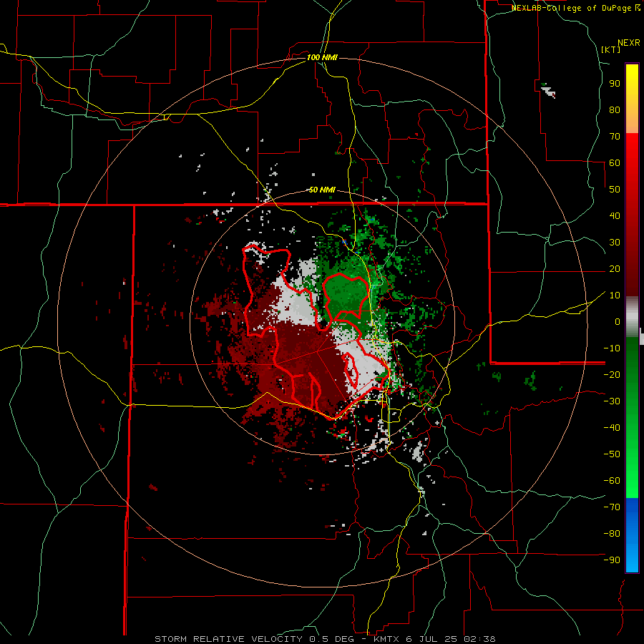Screen dimensions: 644x644
Task: Click the NEXR label at top right
Action: pos(629,43)
